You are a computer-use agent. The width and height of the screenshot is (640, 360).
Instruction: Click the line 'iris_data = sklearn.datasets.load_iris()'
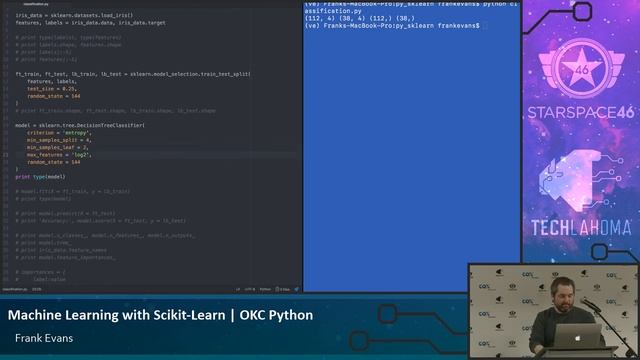74,16
